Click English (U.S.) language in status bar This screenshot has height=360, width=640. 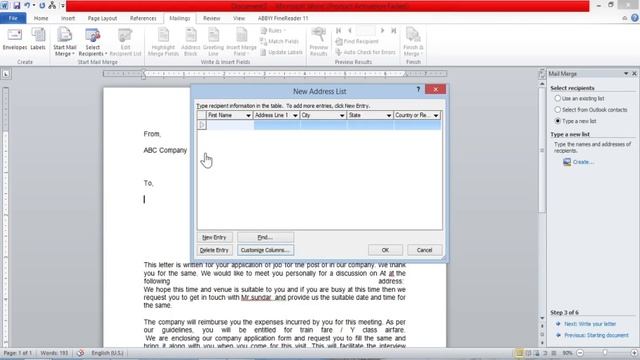[107, 353]
